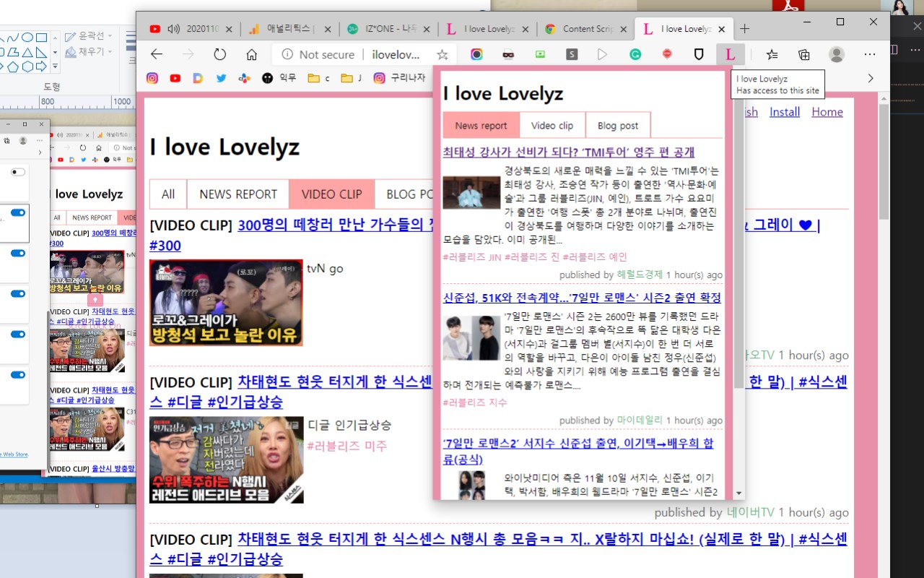Screen dimensions: 924x578
Task: Open the N행시 레전드 애드리브 video thumbnail
Action: pos(226,460)
